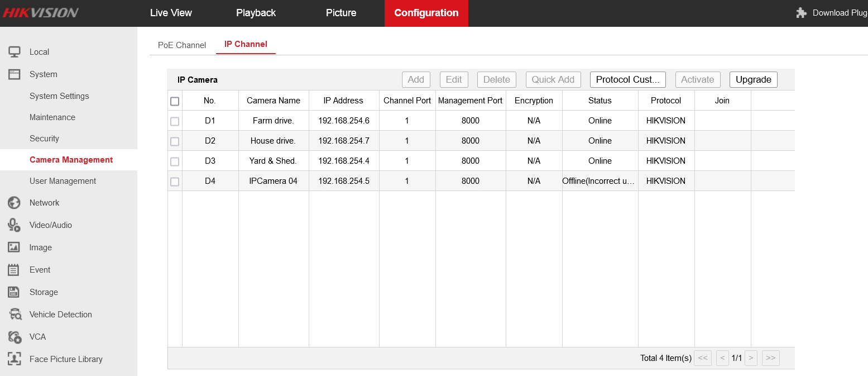This screenshot has height=376, width=868.
Task: Open the Protocol Customization dialog
Action: 627,79
